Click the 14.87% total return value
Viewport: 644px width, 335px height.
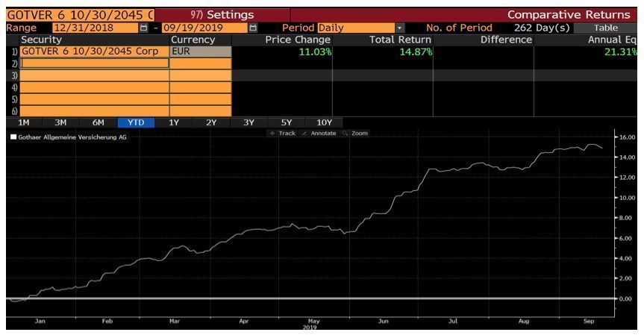[x=416, y=51]
